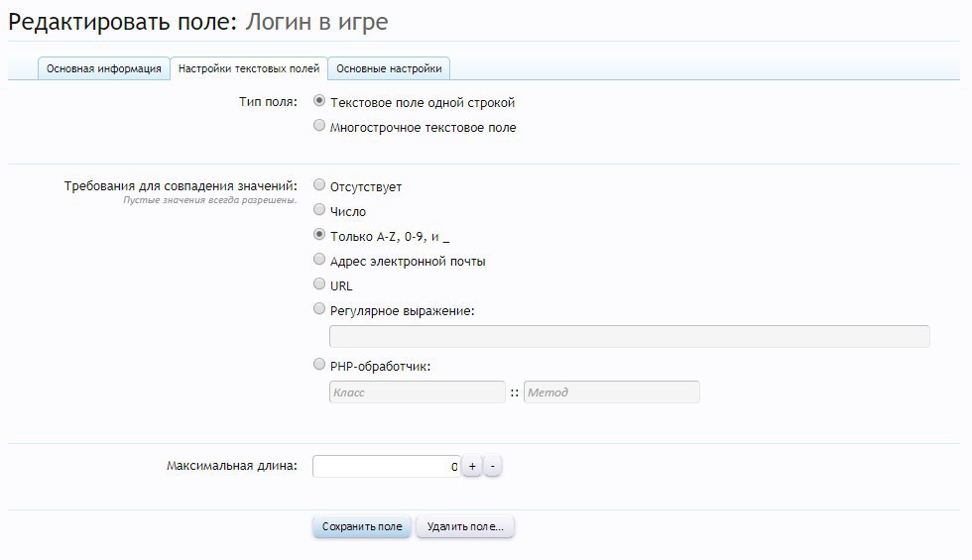Select Только A-Z, 0-9, и _ option

coord(319,235)
